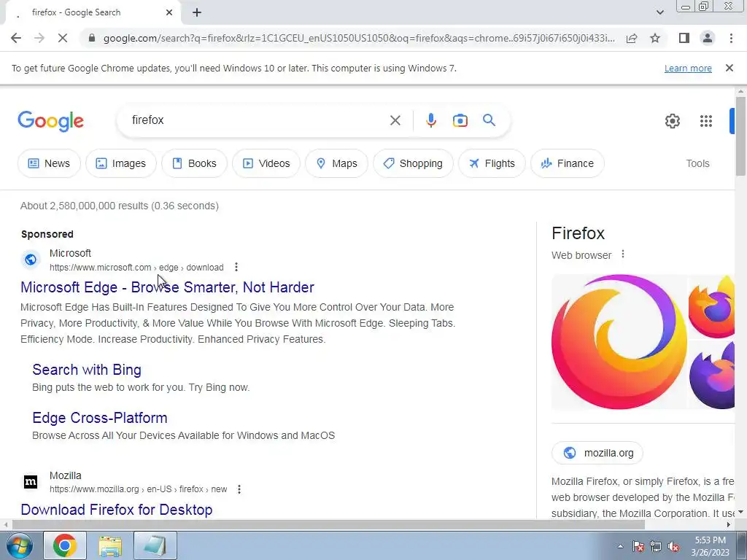
Task: Filter results by Shopping
Action: pos(413,163)
